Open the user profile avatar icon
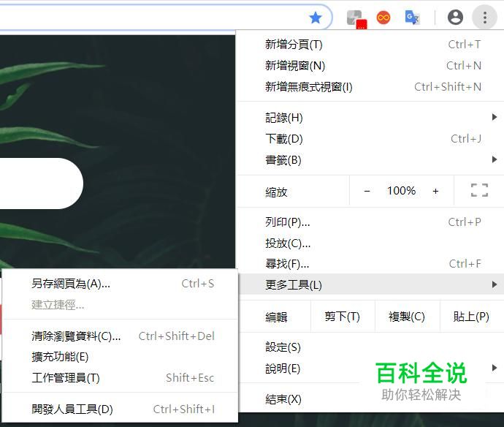This screenshot has width=504, height=427. 455,18
